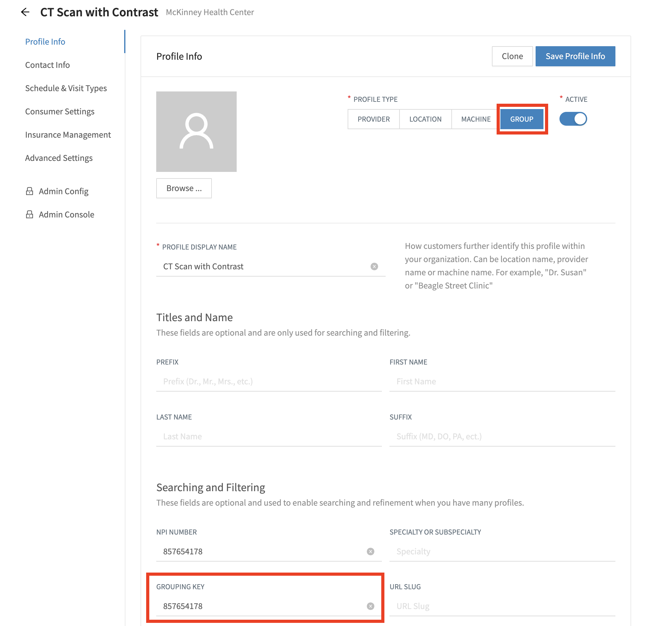Screen dimensions: 672x626
Task: Clone this profile
Action: 512,56
